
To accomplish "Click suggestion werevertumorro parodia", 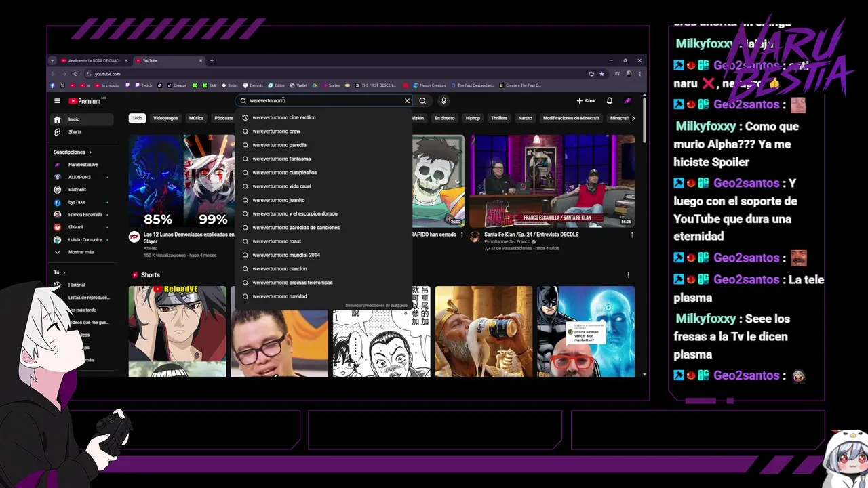I will (x=323, y=145).
